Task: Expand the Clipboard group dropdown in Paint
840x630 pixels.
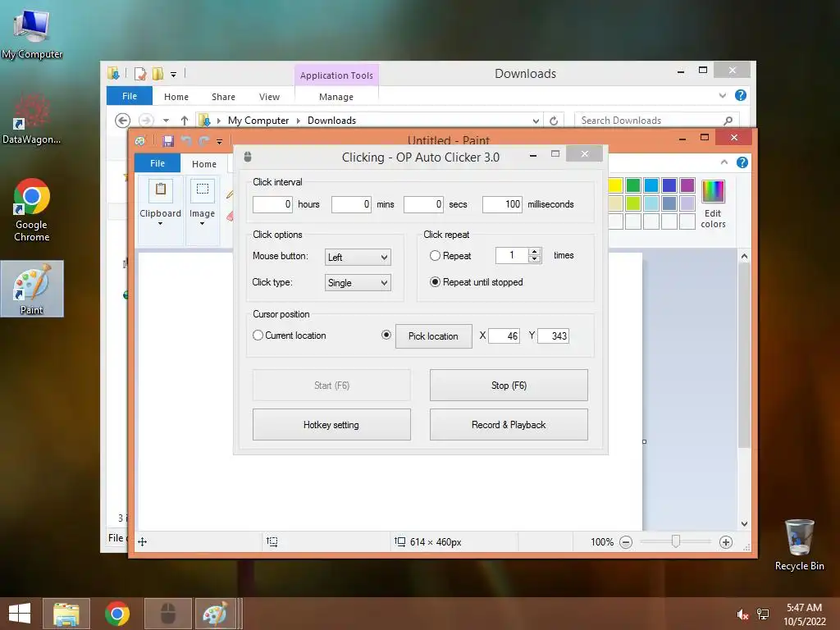Action: [x=160, y=223]
